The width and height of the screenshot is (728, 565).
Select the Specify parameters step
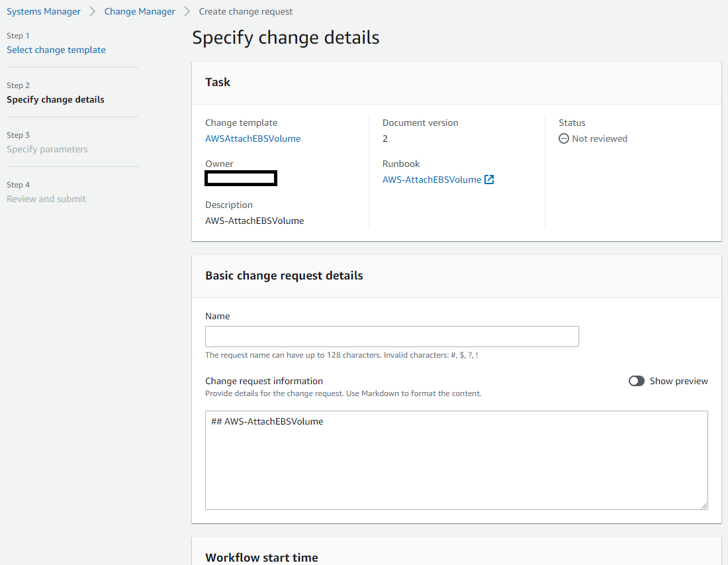(x=47, y=149)
